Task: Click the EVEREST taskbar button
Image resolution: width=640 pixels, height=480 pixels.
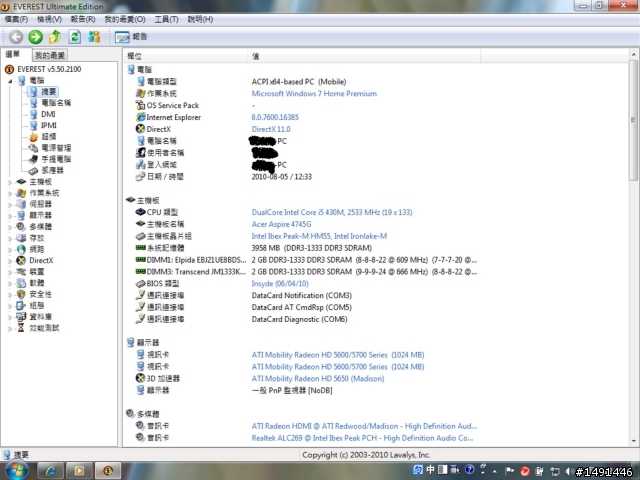Action: (x=108, y=471)
